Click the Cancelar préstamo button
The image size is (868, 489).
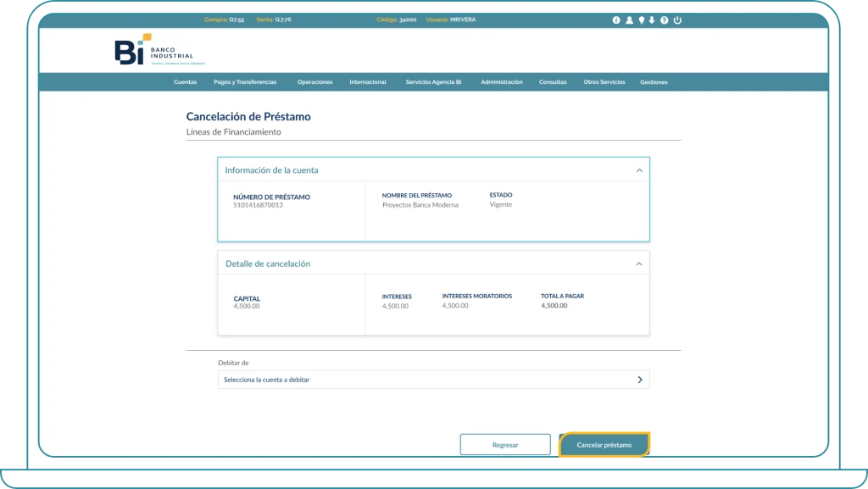tap(604, 445)
